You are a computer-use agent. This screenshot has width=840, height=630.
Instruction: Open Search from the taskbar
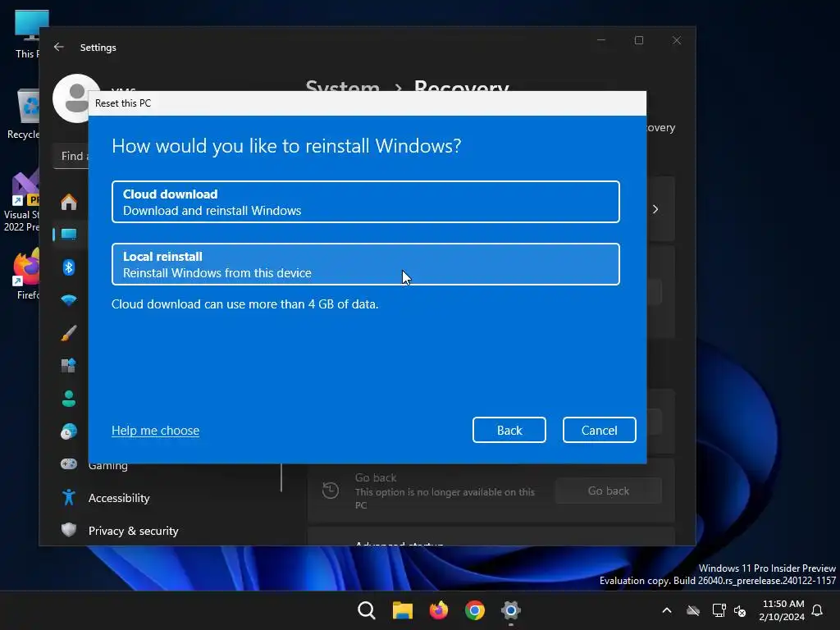point(367,610)
